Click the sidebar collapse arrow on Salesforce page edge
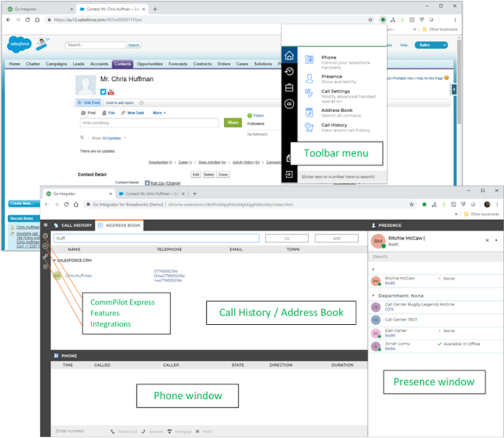 click(x=454, y=89)
